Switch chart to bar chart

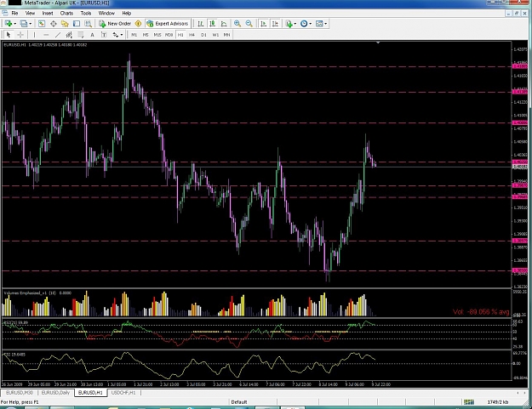click(x=201, y=24)
